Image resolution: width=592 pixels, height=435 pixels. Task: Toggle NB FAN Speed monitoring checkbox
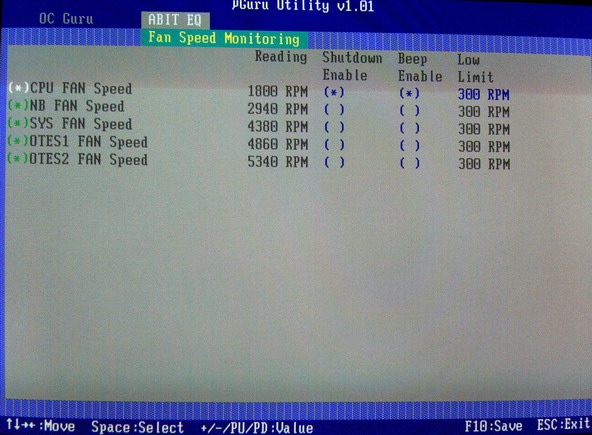tap(18, 105)
